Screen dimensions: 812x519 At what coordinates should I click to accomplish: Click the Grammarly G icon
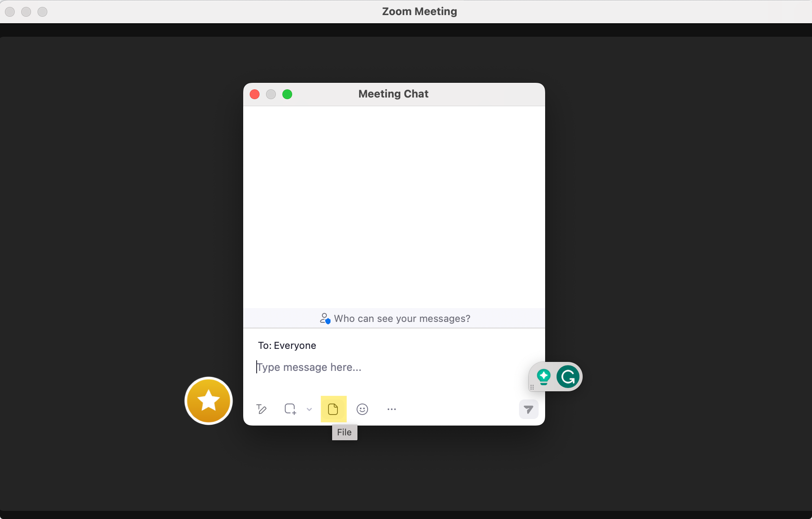pyautogui.click(x=568, y=377)
